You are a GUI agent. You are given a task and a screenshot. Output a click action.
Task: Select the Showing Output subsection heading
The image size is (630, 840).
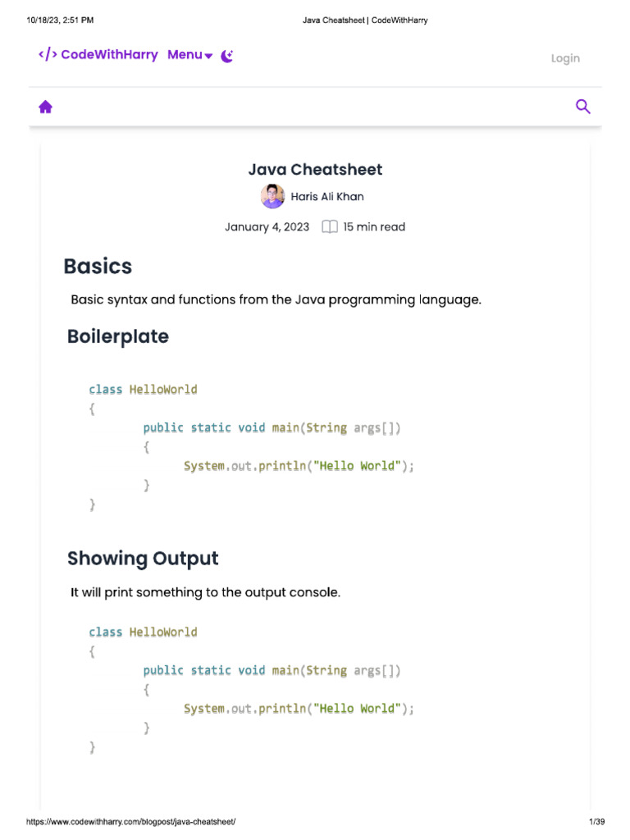click(x=143, y=559)
